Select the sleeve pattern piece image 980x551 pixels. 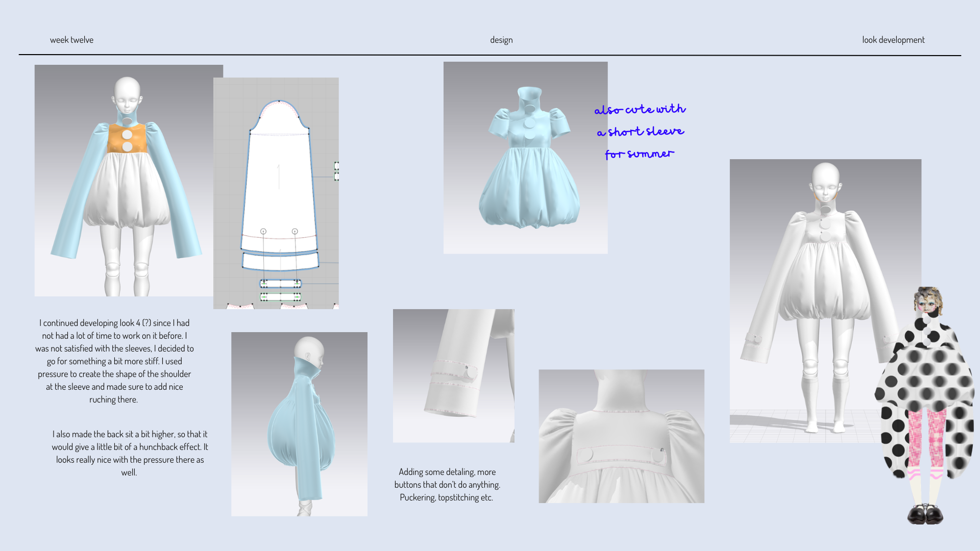pyautogui.click(x=276, y=193)
